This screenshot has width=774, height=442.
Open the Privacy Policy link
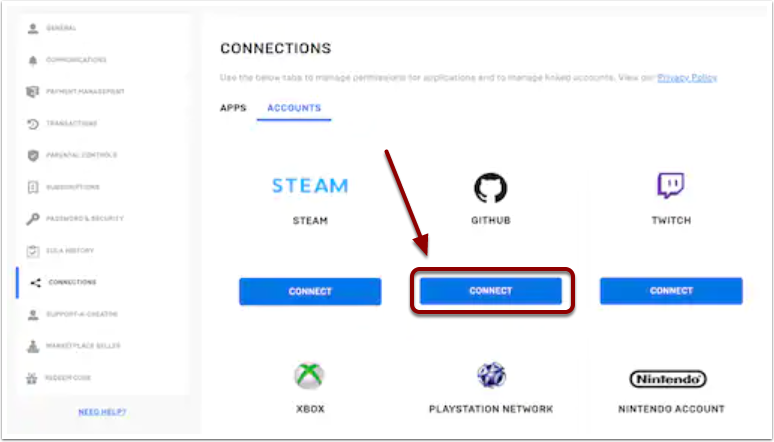click(x=687, y=78)
